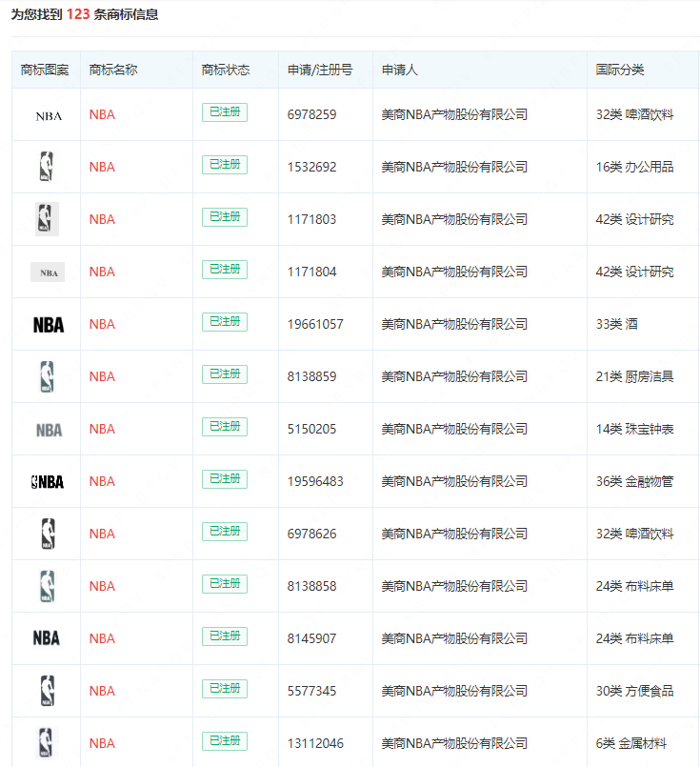
Task: Click class 33类 酒
Action: tap(616, 324)
